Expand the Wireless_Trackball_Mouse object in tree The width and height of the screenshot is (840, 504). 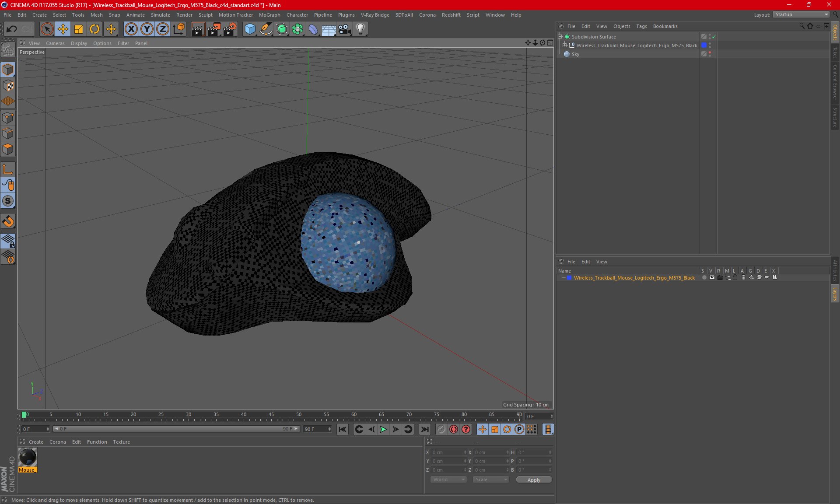[564, 45]
